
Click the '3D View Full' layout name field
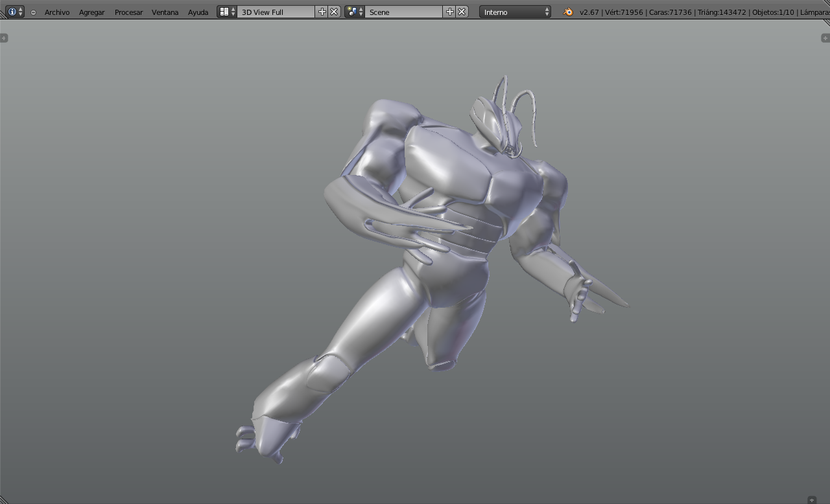point(276,12)
